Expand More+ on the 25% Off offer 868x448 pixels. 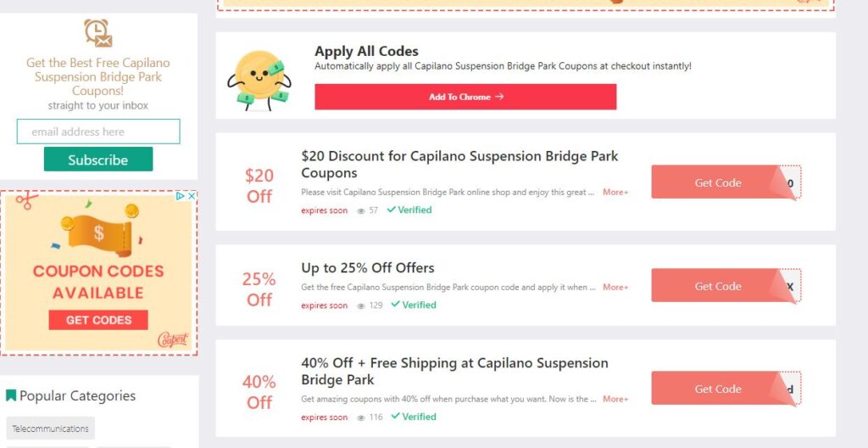(615, 288)
